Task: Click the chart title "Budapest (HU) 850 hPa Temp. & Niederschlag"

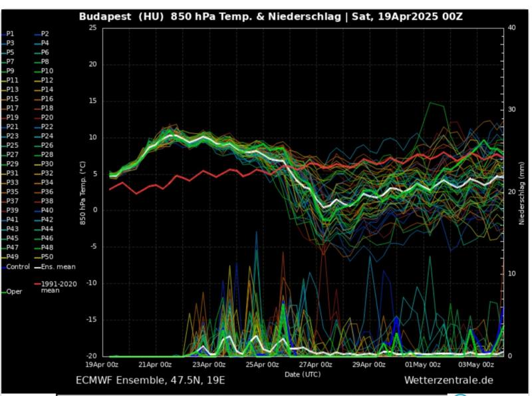Action: (x=210, y=17)
